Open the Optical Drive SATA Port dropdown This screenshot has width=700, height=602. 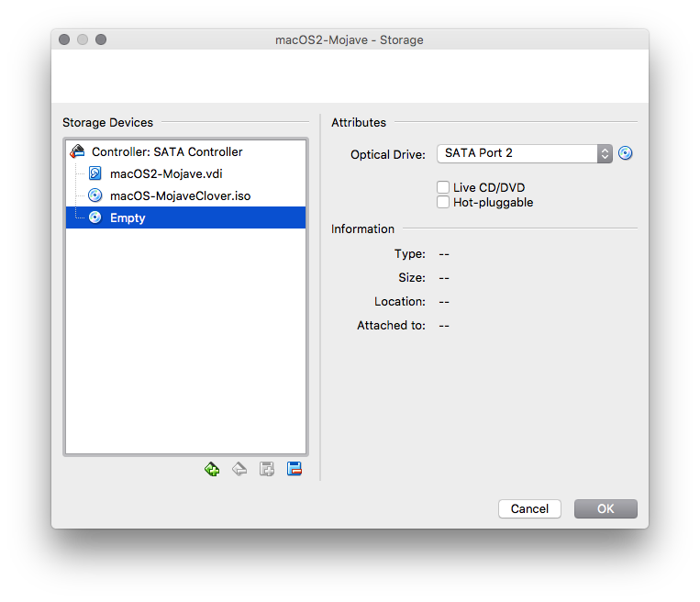tap(525, 153)
